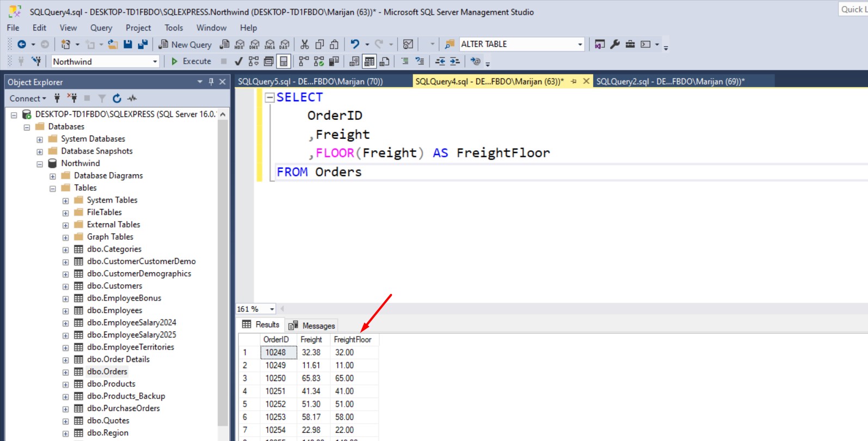Select the dbo.Products table
The image size is (868, 441).
click(x=111, y=384)
